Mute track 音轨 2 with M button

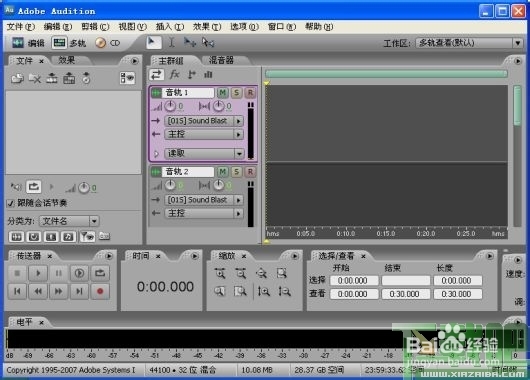[222, 172]
